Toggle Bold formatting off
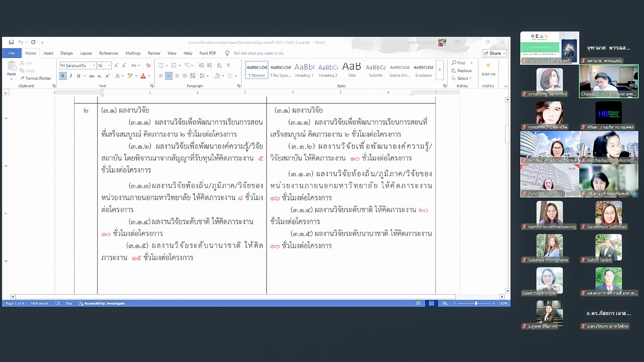This screenshot has width=644, height=362. coord(63,76)
